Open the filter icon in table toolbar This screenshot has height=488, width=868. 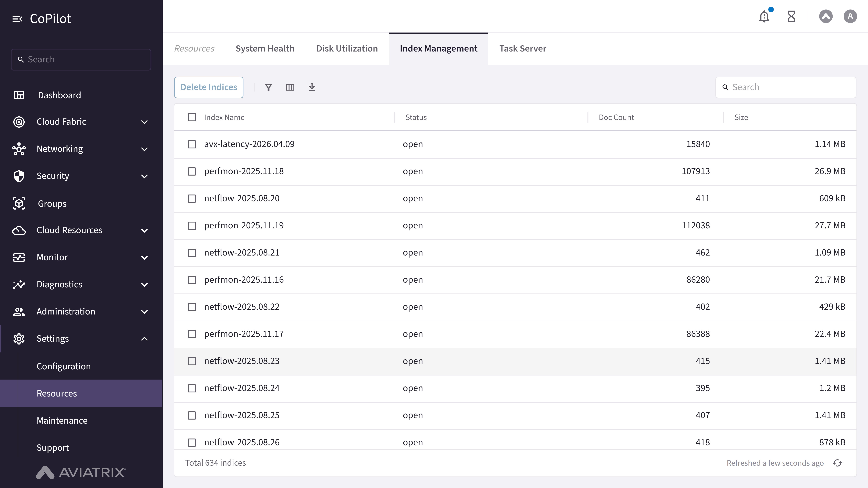tap(268, 88)
